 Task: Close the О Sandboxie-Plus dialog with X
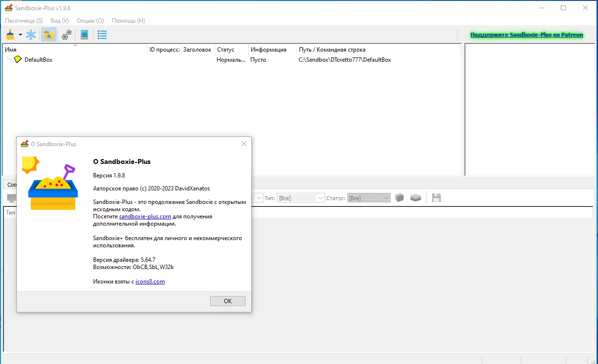[244, 144]
